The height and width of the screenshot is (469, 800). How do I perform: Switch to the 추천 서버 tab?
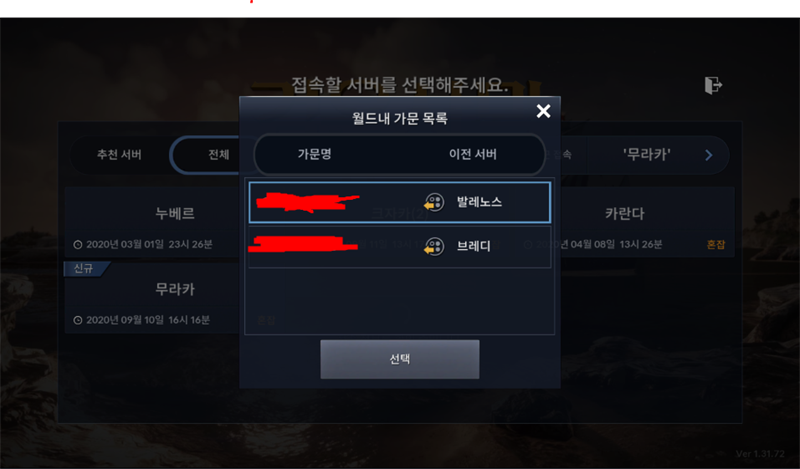119,155
